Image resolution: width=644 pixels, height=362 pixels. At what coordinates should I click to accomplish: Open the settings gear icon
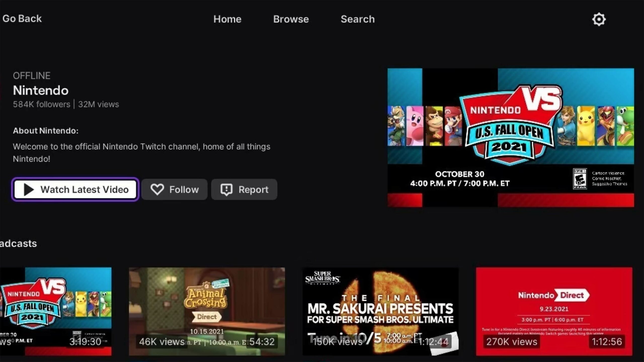(x=599, y=19)
